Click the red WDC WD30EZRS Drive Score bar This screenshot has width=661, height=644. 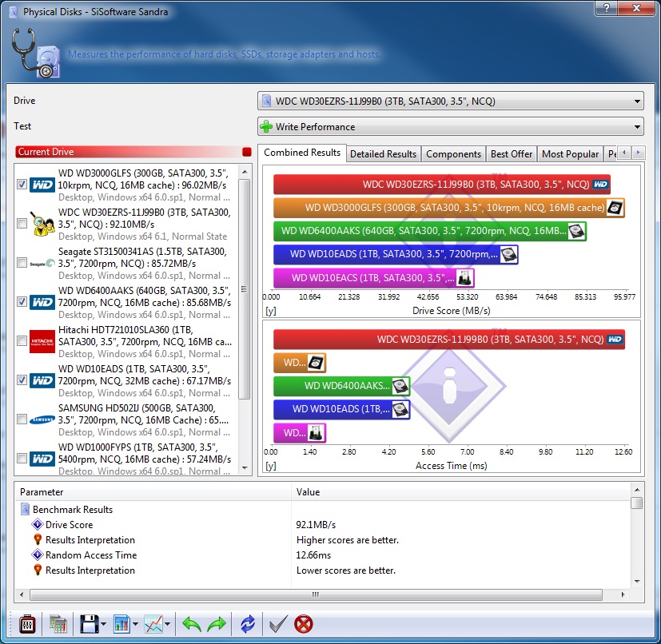pos(442,185)
